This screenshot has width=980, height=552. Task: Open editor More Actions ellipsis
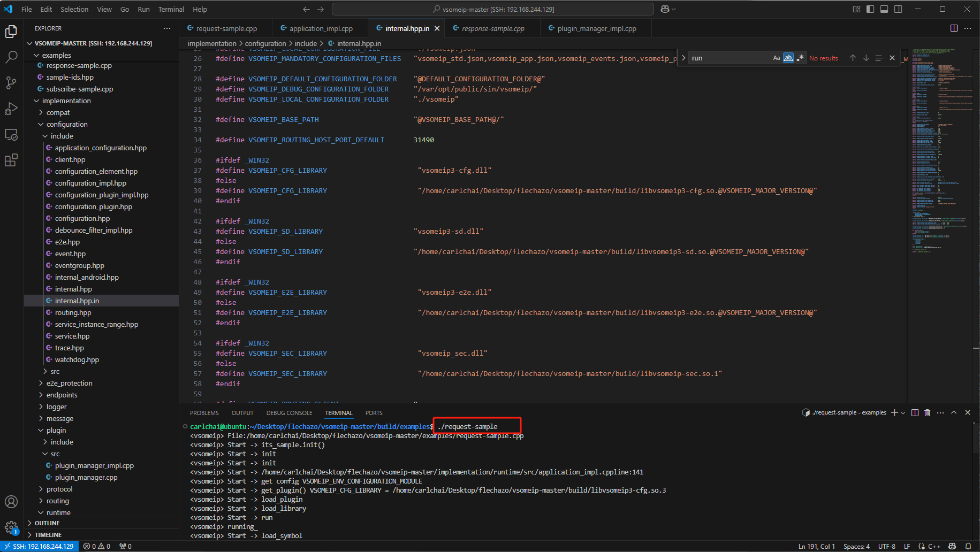[968, 28]
